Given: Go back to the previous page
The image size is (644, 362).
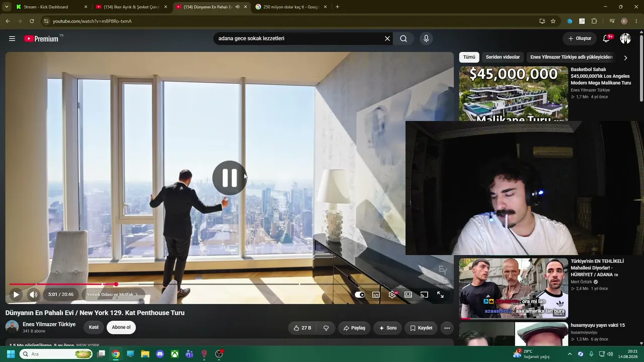Looking at the screenshot, I should point(8,21).
